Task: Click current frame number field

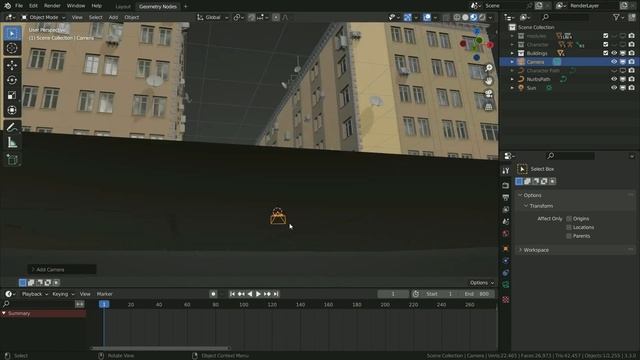Action: 393,294
